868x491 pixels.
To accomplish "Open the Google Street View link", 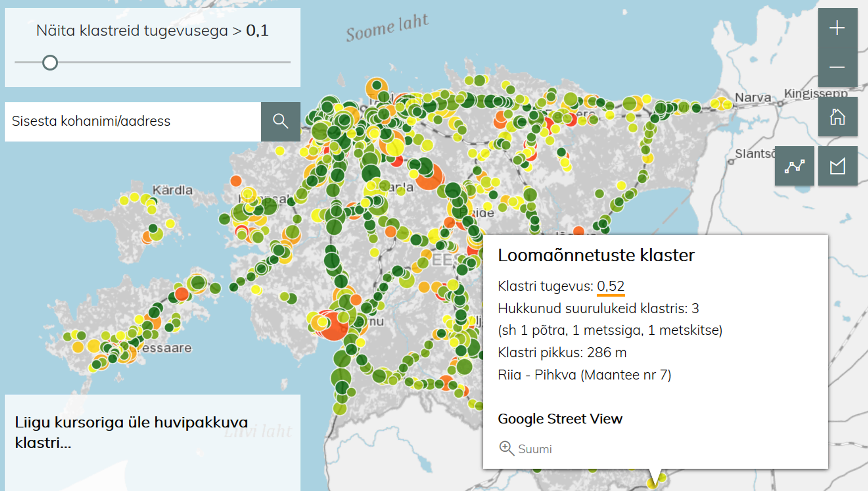I will (x=560, y=419).
